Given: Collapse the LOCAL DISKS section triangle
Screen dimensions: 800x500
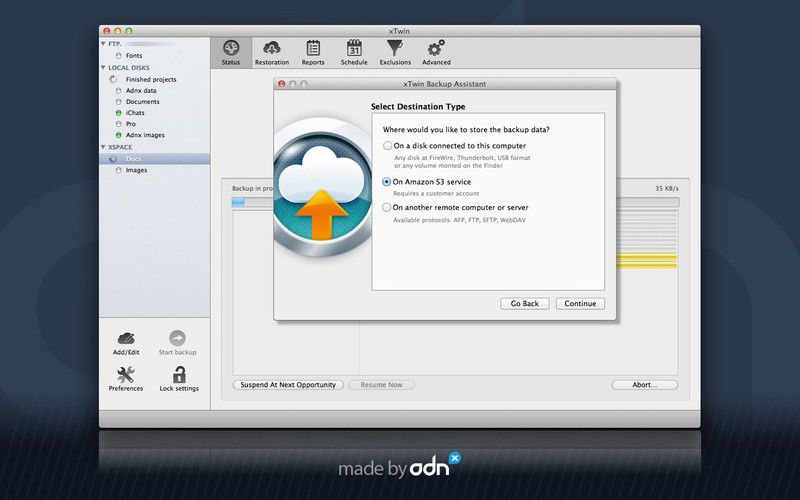Looking at the screenshot, I should click(x=103, y=67).
